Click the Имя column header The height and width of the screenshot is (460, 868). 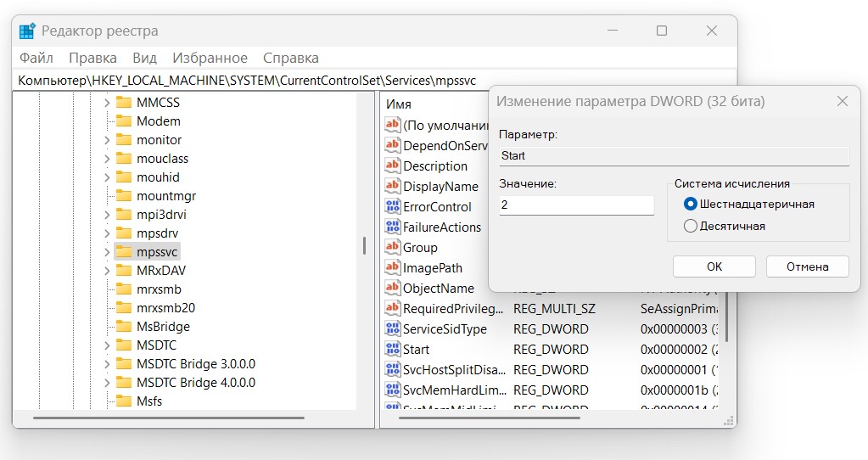[x=398, y=104]
